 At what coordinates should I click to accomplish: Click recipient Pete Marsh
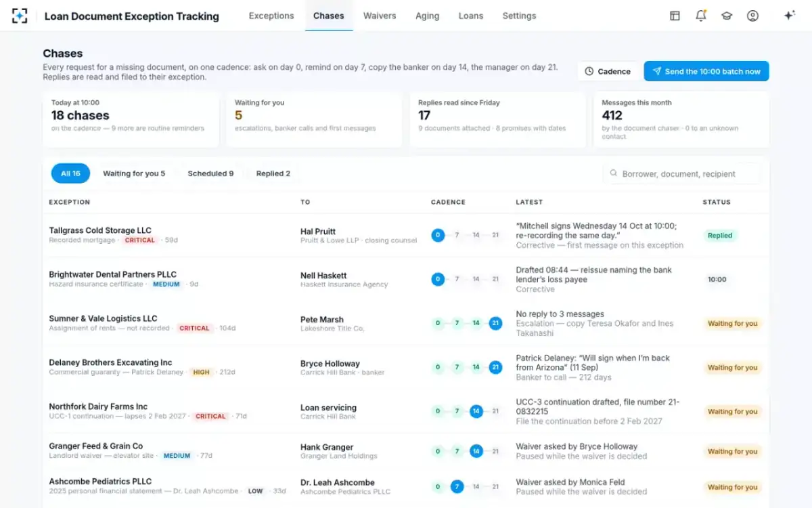[321, 320]
